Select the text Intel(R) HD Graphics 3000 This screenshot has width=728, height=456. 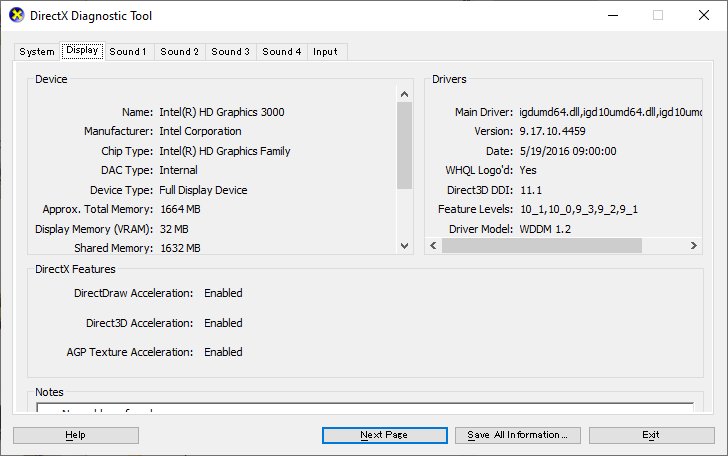point(222,112)
